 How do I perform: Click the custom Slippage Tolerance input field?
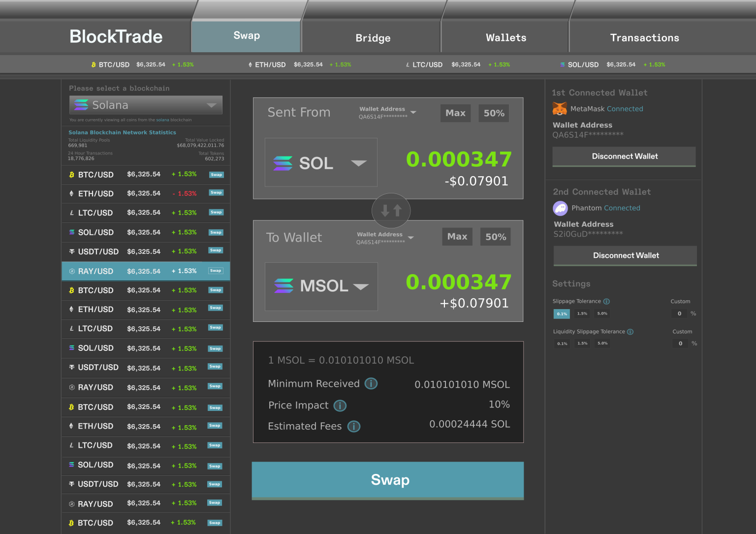(x=680, y=314)
